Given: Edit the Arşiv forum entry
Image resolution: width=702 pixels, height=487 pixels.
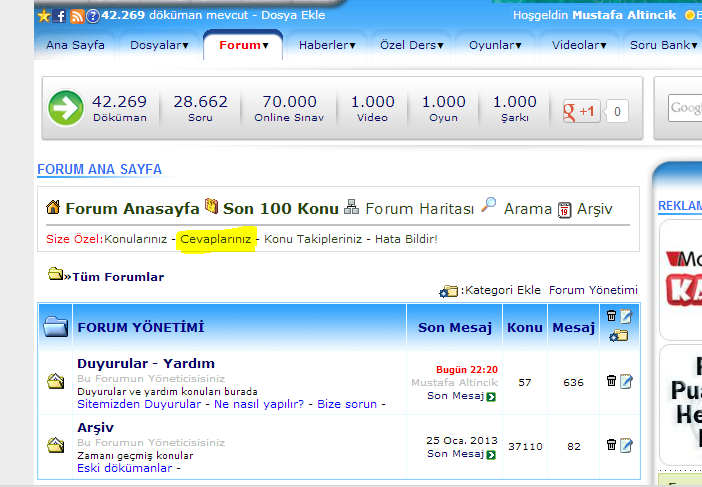Looking at the screenshot, I should 626,445.
